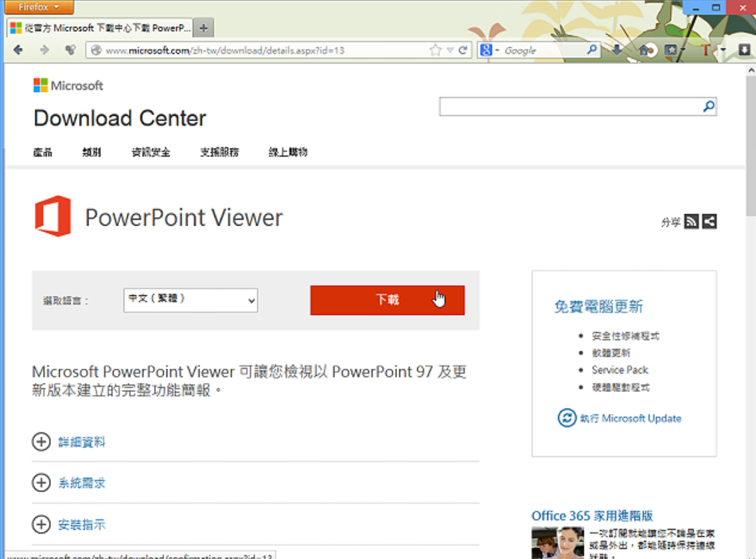Click the magnifier in the Google search box

tap(592, 49)
